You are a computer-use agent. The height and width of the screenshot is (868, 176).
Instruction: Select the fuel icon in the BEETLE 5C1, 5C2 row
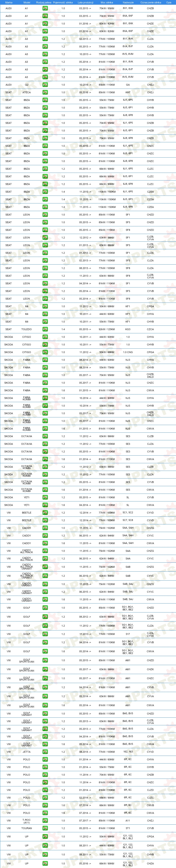[45, 512]
